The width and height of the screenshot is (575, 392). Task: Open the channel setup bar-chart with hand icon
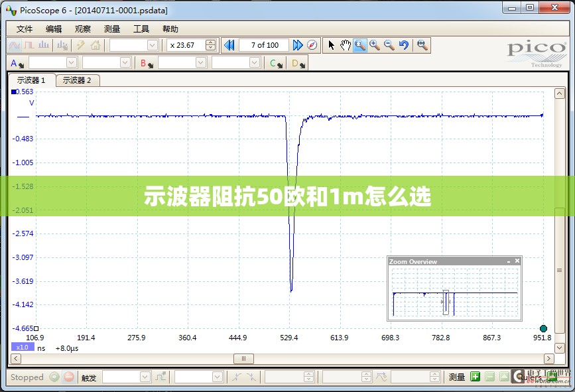pyautogui.click(x=62, y=46)
